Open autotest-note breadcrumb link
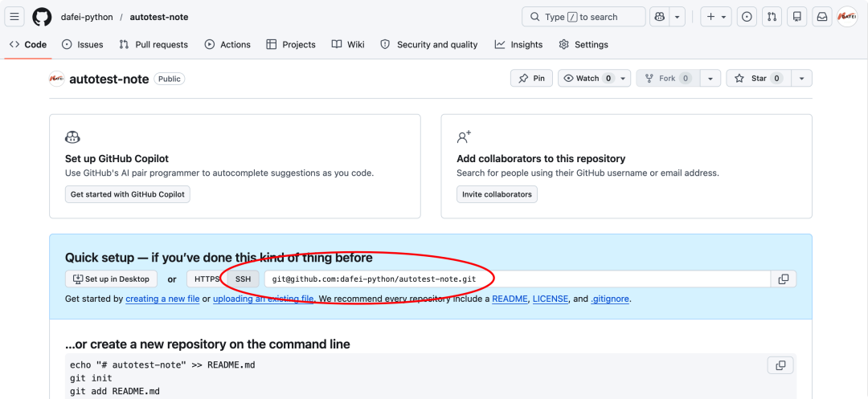The width and height of the screenshot is (868, 399). pyautogui.click(x=159, y=17)
